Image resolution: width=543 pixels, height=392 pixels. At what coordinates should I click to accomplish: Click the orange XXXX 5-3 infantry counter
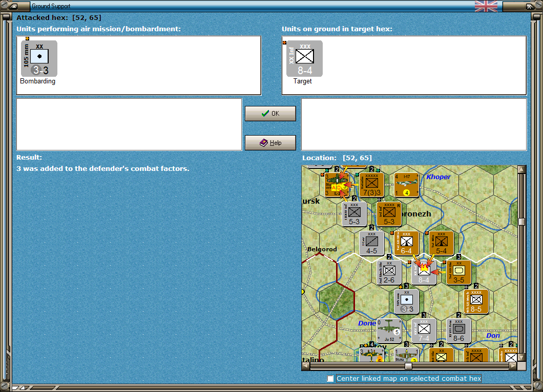coord(389,214)
